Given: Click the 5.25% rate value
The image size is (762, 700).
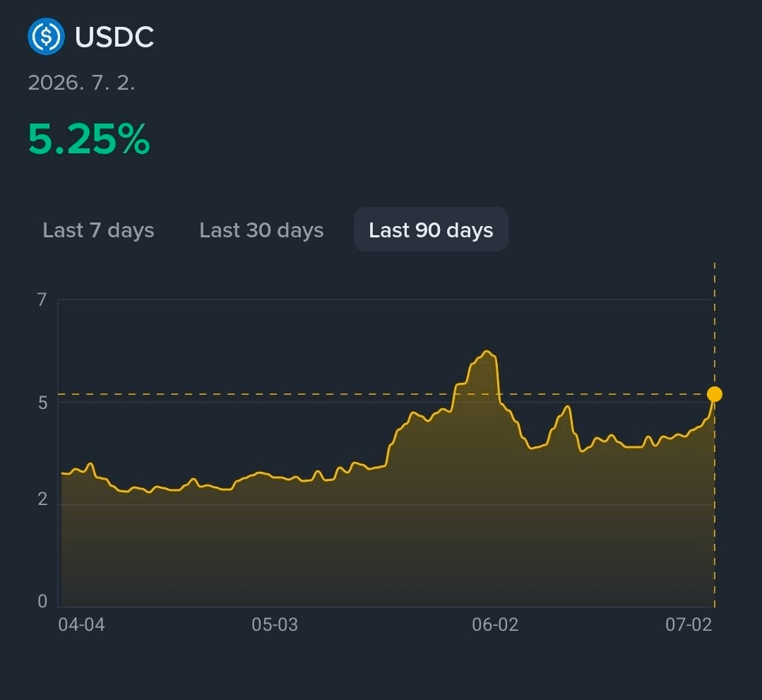Looking at the screenshot, I should 89,140.
